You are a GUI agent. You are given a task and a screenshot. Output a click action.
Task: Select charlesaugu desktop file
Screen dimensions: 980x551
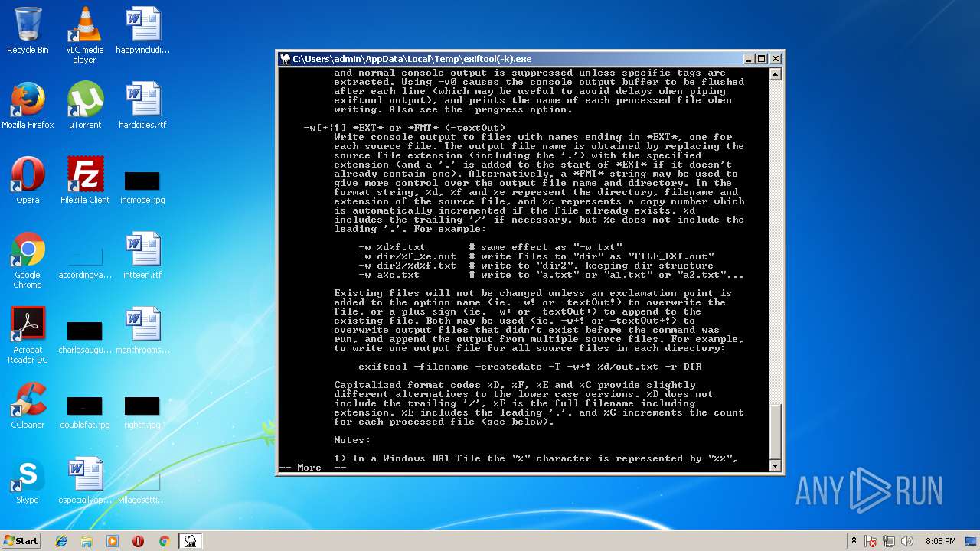[x=85, y=337]
